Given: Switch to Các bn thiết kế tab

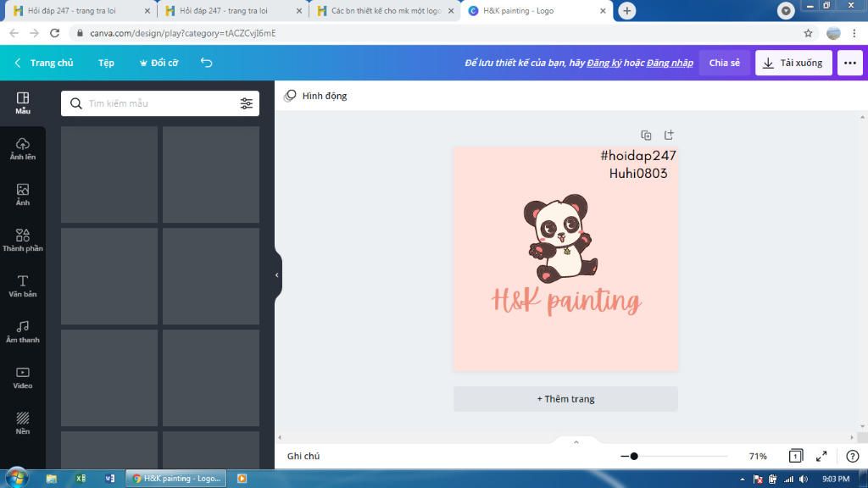Looking at the screenshot, I should click(384, 10).
